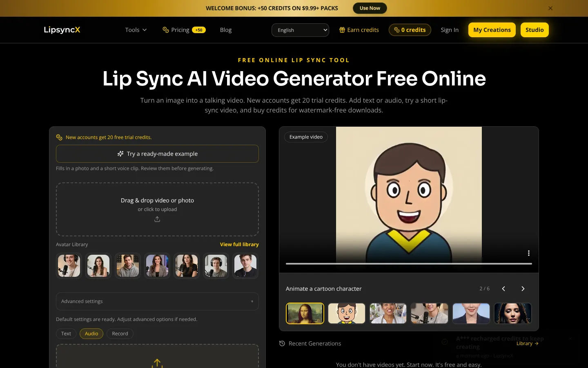588x368 pixels.
Task: Switch to the Audio input tab
Action: tap(91, 334)
